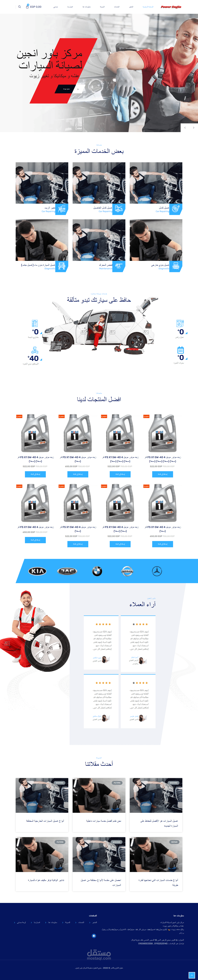Select the BMW brand logo
Screen dimensions: 198x980
coord(97,571)
